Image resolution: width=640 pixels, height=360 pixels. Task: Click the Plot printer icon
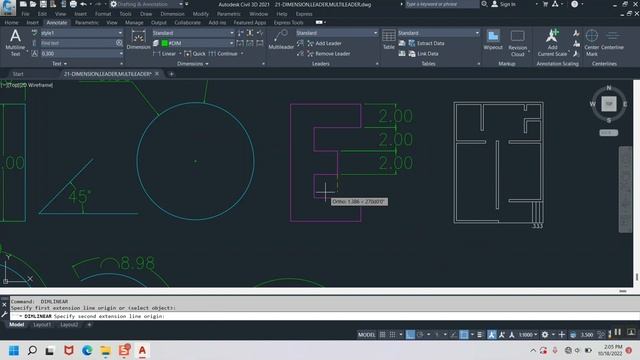click(73, 4)
